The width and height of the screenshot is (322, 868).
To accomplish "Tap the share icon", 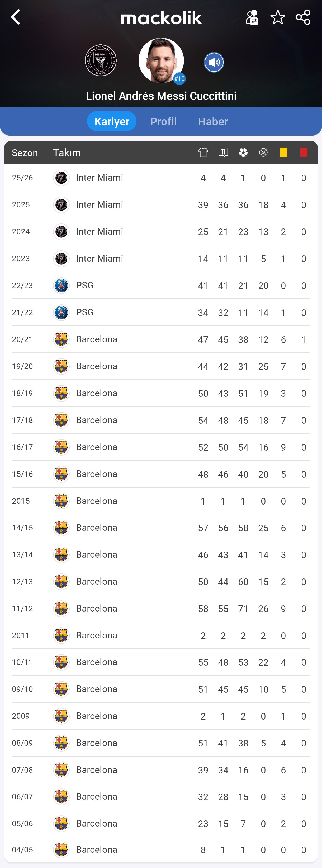I will pos(303,17).
